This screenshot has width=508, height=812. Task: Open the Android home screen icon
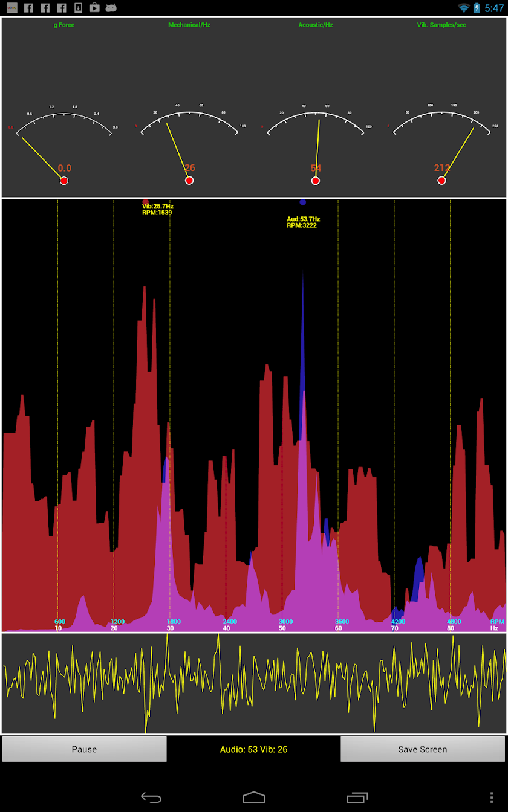254,797
